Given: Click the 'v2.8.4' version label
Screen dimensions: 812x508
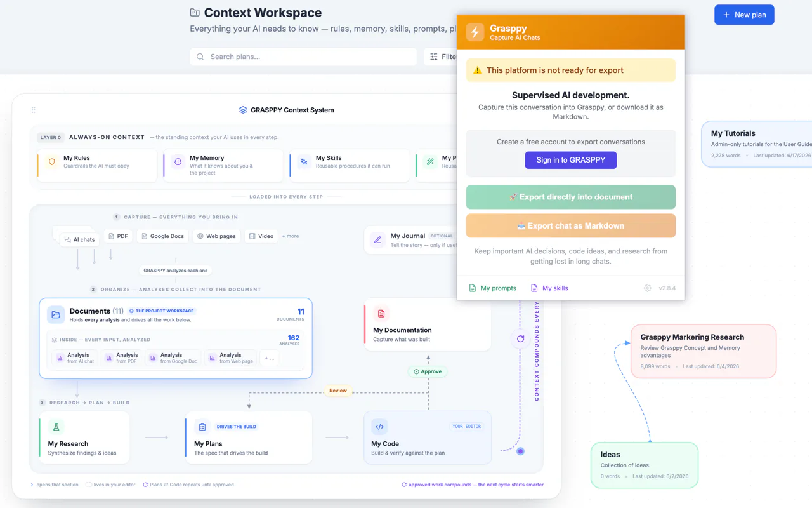Looking at the screenshot, I should point(667,288).
